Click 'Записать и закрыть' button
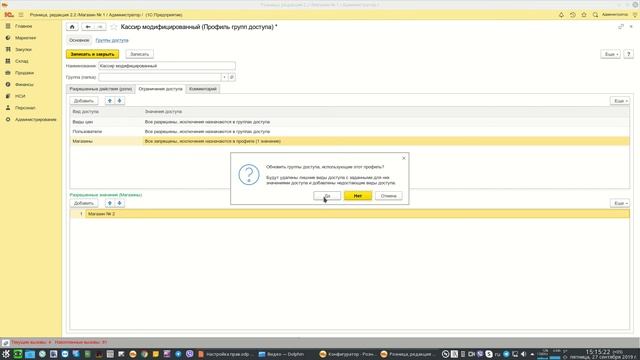 [x=93, y=54]
